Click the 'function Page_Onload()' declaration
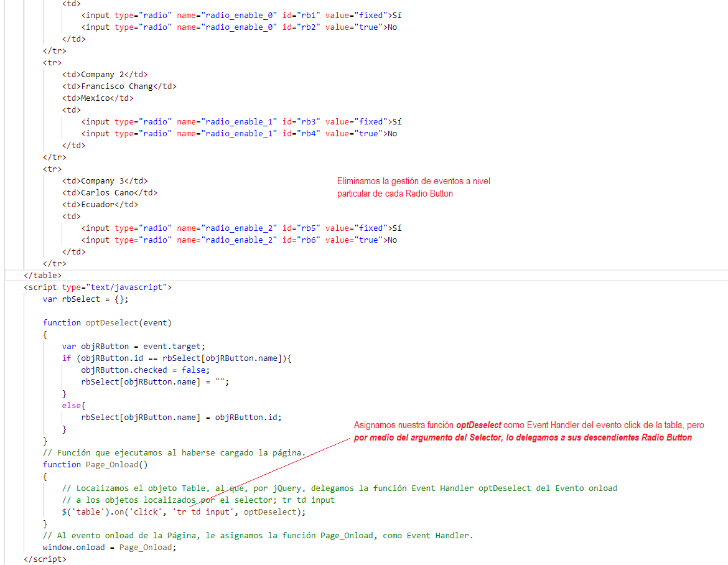The image size is (728, 565). coord(95,464)
